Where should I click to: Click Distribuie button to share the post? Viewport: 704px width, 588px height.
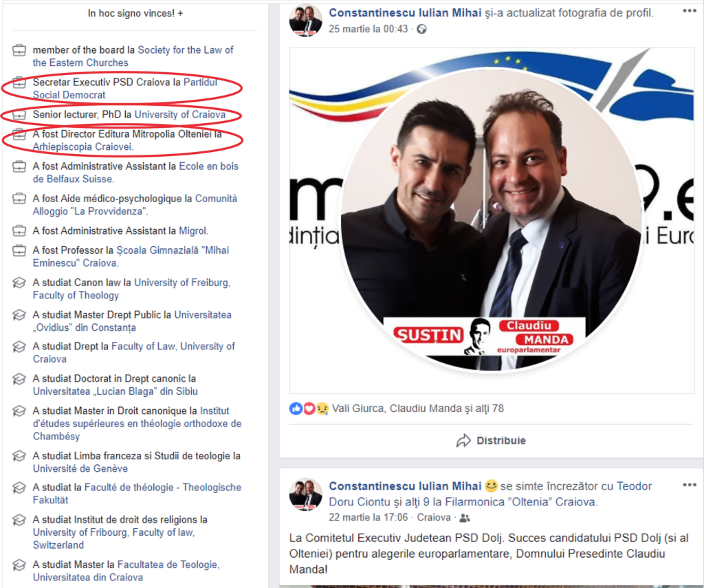pos(491,441)
